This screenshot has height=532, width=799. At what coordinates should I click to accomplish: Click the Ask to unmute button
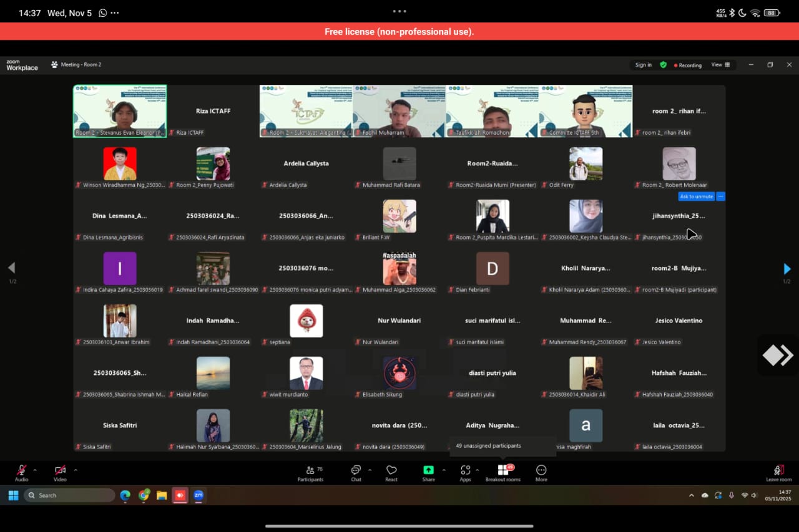coord(697,196)
